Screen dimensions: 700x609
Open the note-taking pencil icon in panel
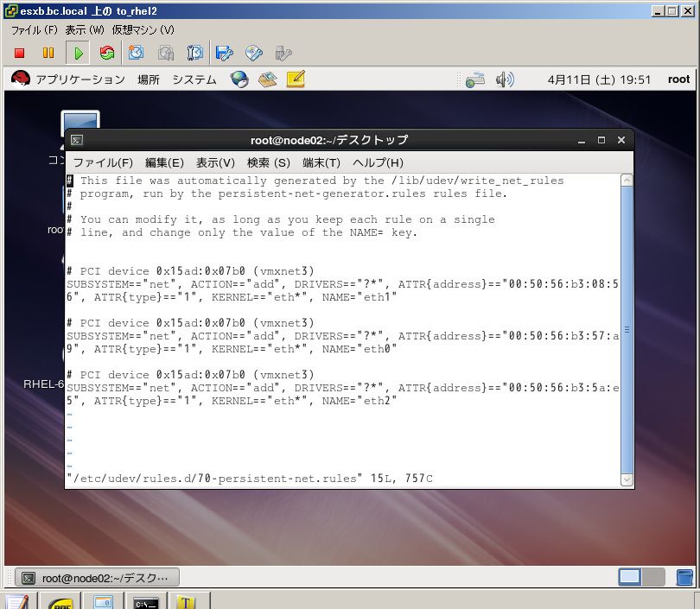[296, 79]
